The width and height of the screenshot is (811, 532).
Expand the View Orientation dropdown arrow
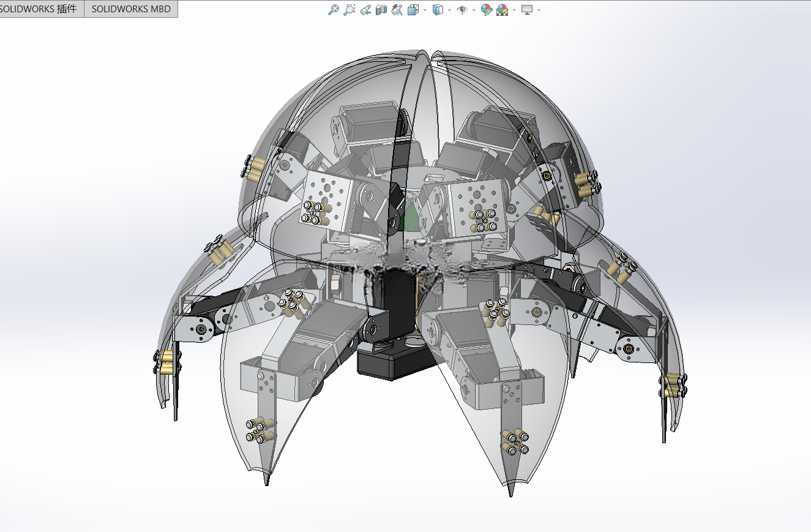[x=425, y=10]
